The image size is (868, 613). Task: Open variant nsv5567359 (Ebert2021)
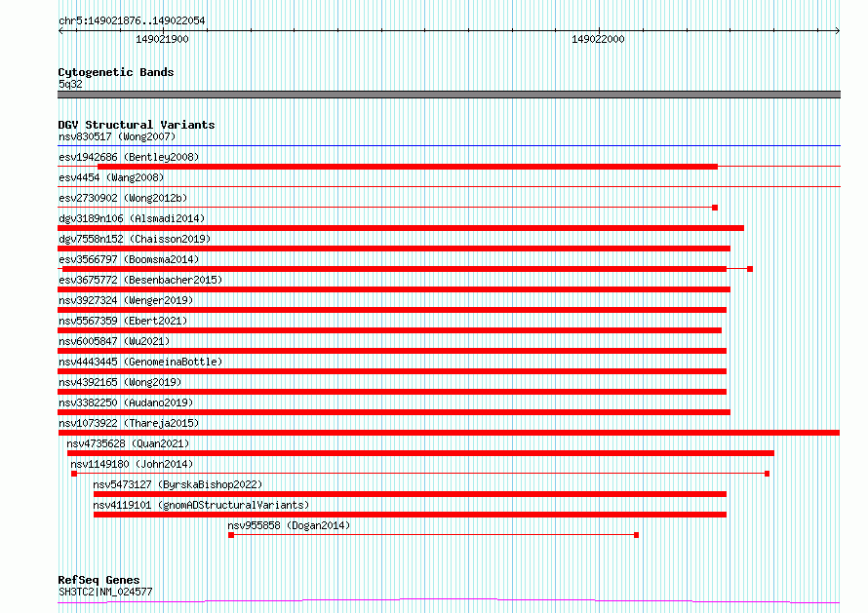pos(123,321)
